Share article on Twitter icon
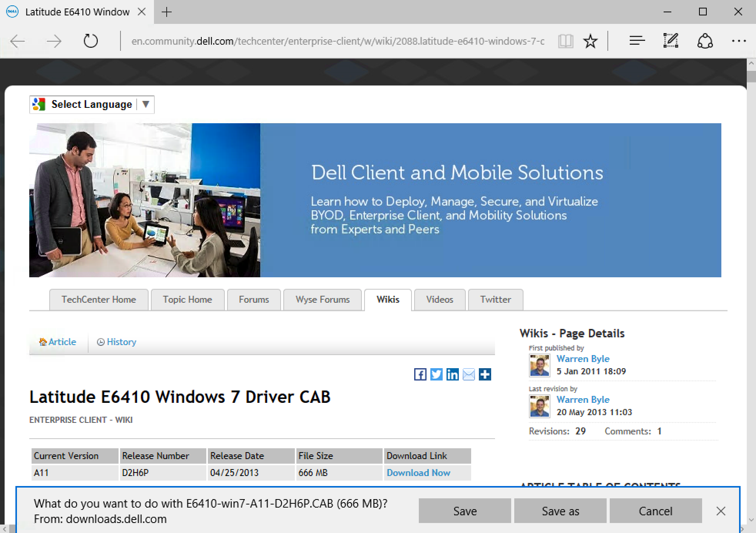 [x=436, y=374]
